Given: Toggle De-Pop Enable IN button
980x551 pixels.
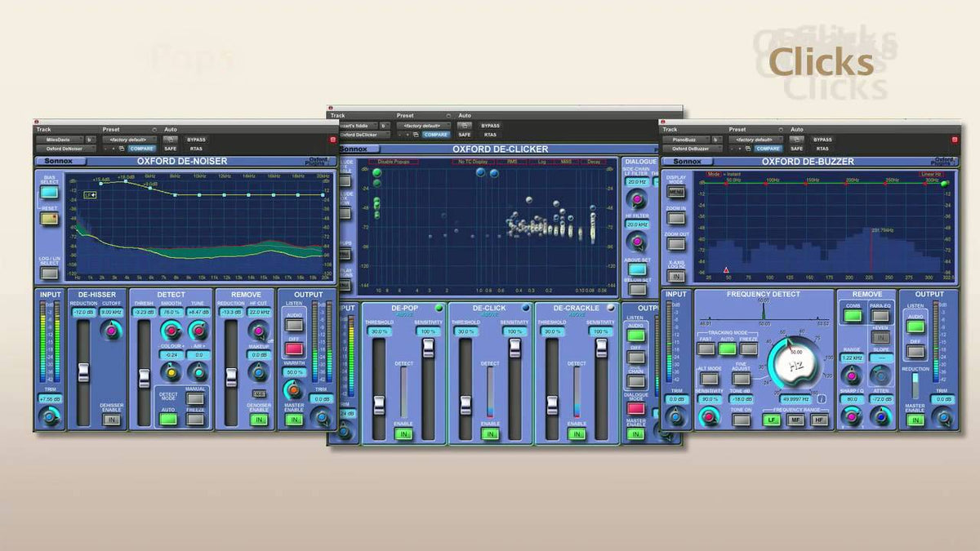Looking at the screenshot, I should coord(403,434).
